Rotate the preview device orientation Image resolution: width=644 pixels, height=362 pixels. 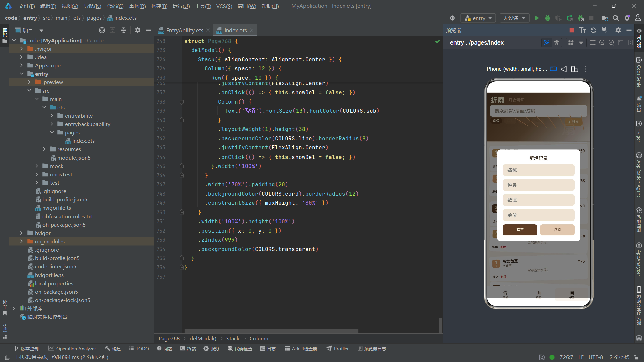575,69
